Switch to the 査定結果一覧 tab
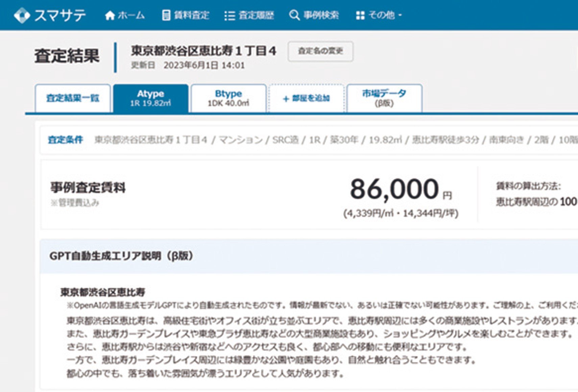This screenshot has width=578, height=392. (x=73, y=98)
